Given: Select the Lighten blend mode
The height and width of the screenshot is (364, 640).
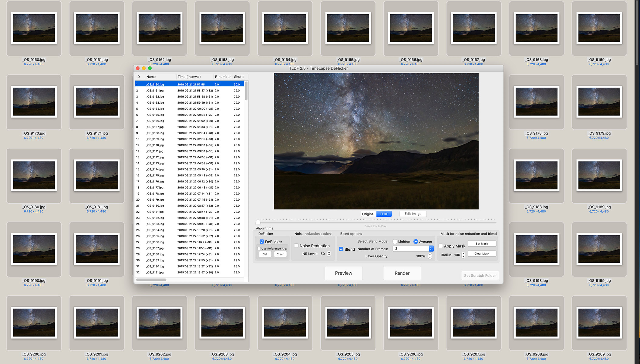Looking at the screenshot, I should 395,242.
